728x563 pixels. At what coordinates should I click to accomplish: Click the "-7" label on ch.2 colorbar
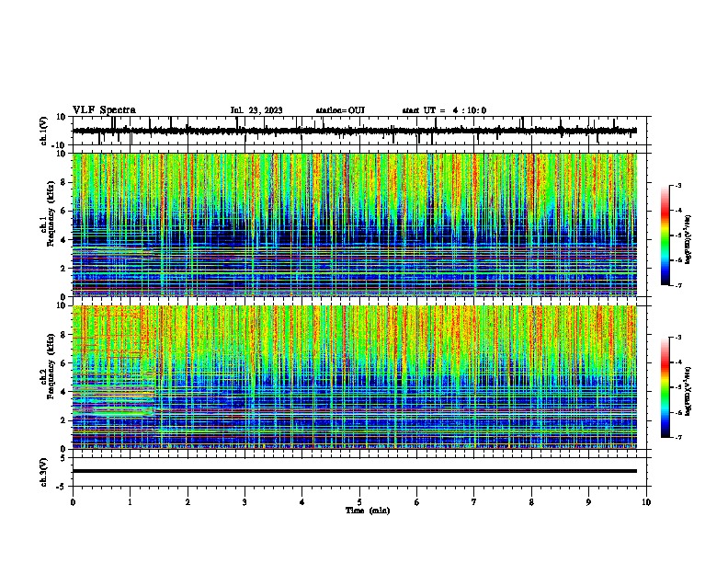coord(678,437)
